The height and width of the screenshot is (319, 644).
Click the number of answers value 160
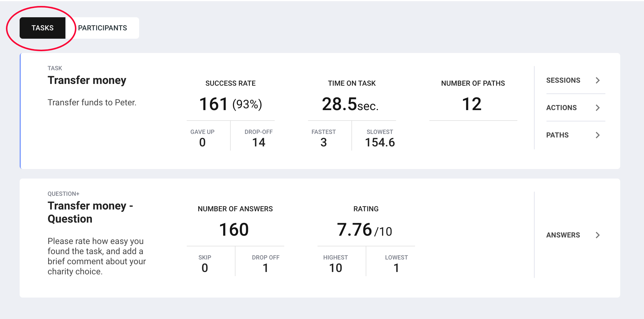[234, 230]
